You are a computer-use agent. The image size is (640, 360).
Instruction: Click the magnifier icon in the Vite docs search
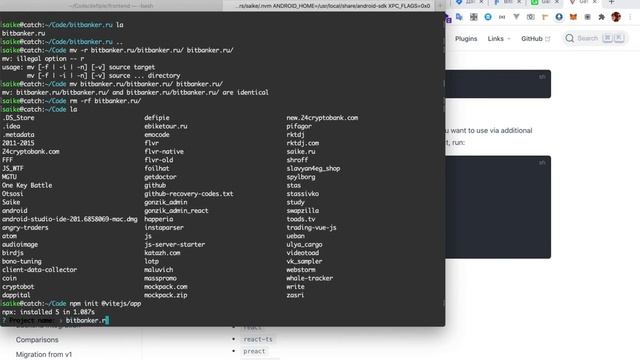click(570, 38)
